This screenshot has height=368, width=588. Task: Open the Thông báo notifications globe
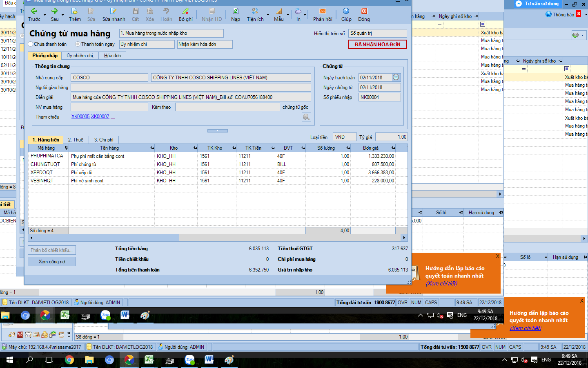click(x=548, y=14)
